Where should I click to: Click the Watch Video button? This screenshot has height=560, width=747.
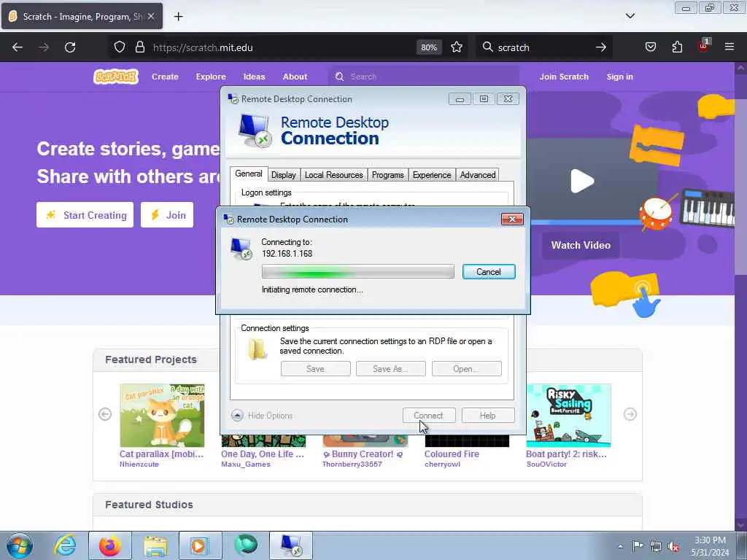pos(581,245)
